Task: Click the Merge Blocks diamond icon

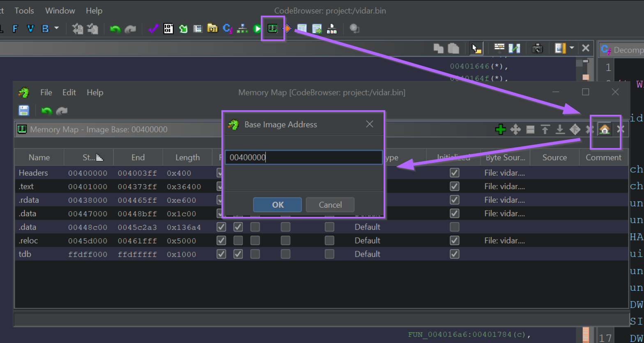Action: tap(575, 130)
